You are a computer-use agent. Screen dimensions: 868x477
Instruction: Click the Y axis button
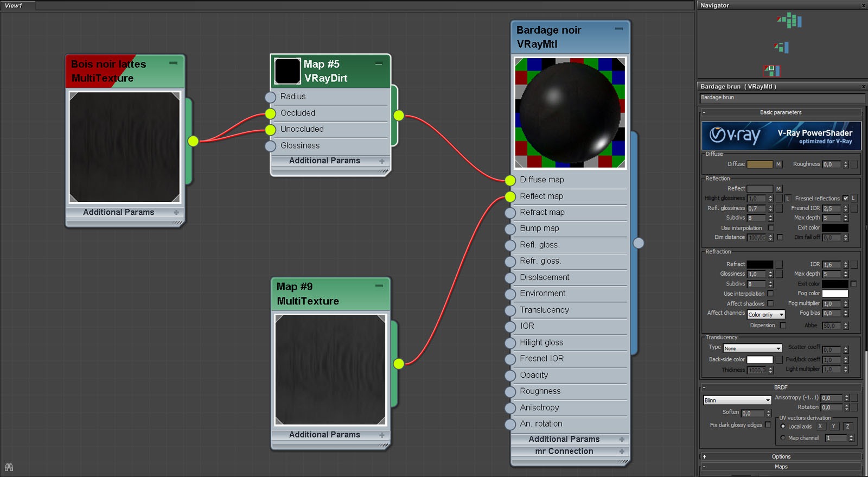(834, 427)
